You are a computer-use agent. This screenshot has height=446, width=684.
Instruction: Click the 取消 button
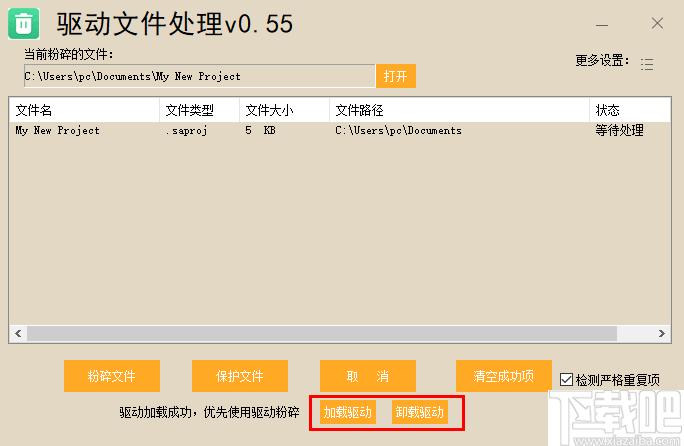coord(367,376)
